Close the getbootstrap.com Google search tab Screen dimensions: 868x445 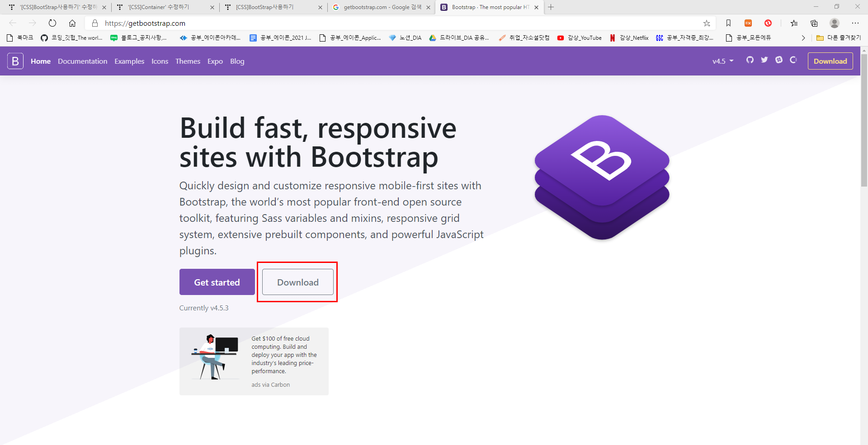coord(428,7)
